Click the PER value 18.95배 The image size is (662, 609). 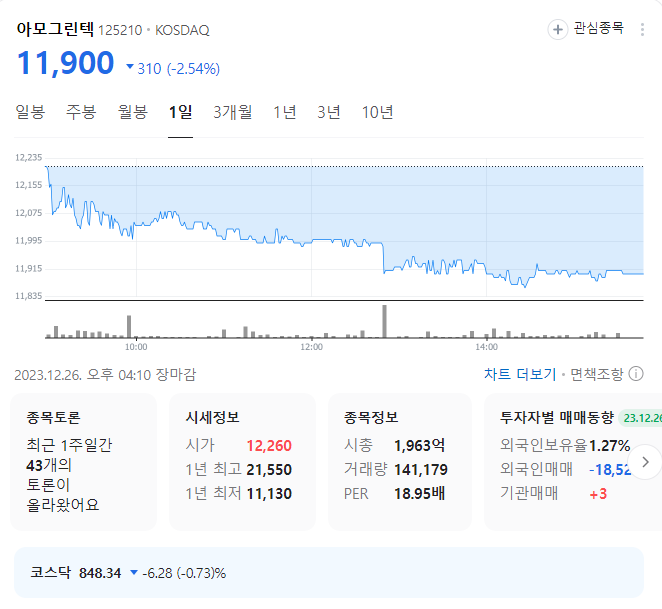pyautogui.click(x=419, y=493)
